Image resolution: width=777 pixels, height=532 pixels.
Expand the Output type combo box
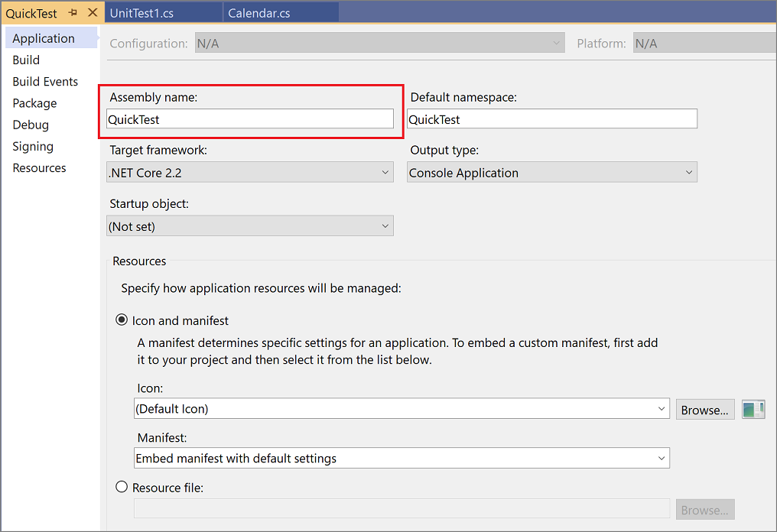551,173
